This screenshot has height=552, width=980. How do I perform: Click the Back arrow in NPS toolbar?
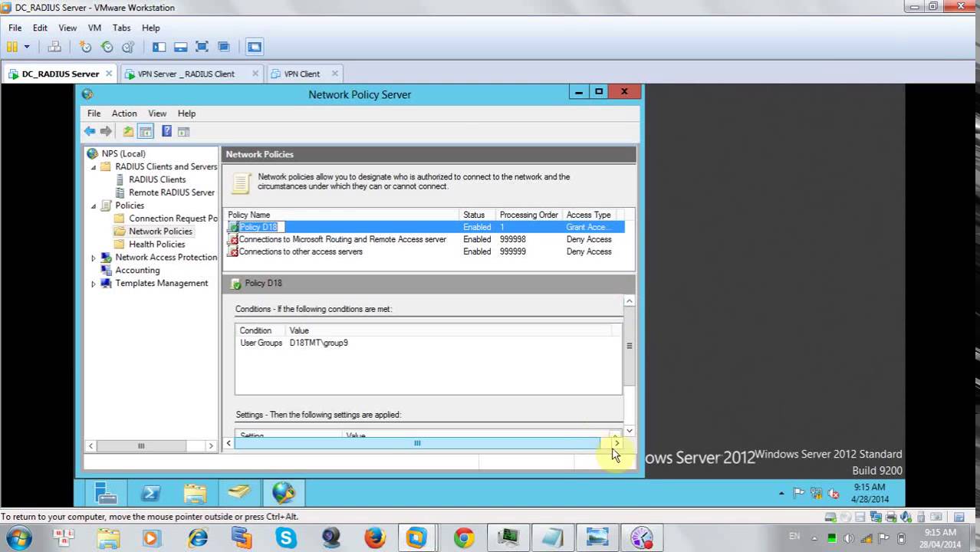[x=90, y=131]
